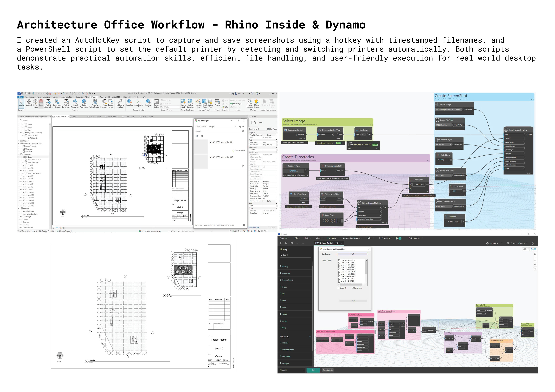555x392 pixels.
Task: Expand the Geometry library category
Action: coord(286,273)
